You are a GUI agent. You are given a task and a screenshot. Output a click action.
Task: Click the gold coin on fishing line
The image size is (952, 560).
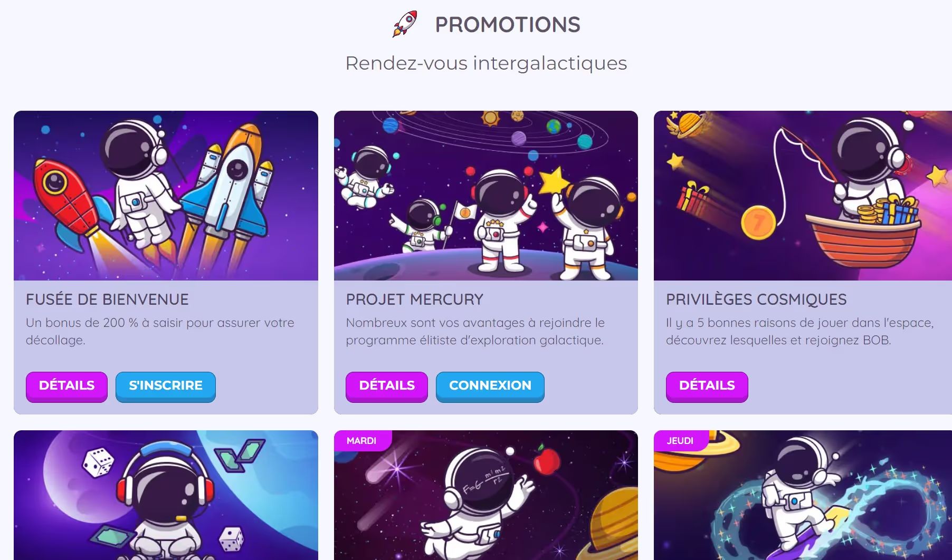pos(758,223)
